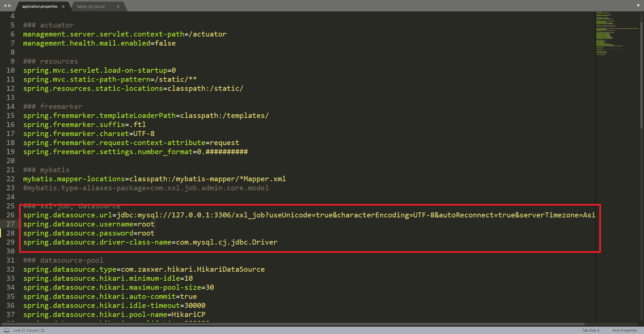644x334 pixels.
Task: Click line number 10 in the gutter
Action: [x=11, y=70]
